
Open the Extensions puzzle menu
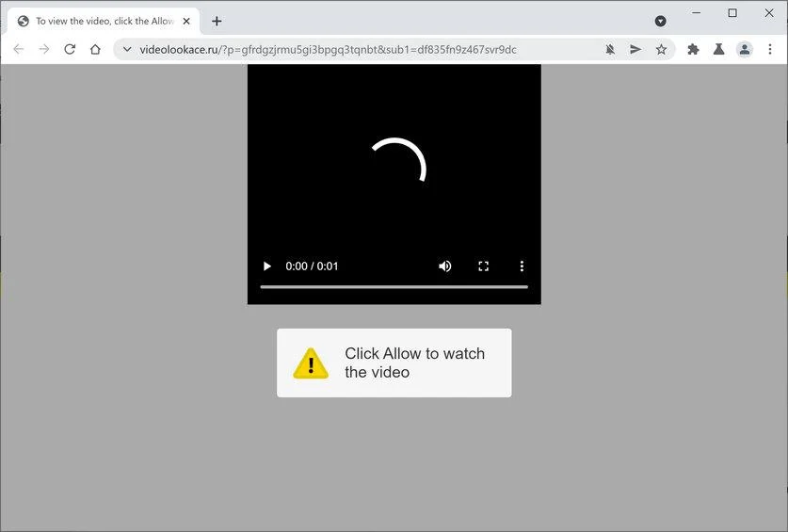(x=693, y=49)
